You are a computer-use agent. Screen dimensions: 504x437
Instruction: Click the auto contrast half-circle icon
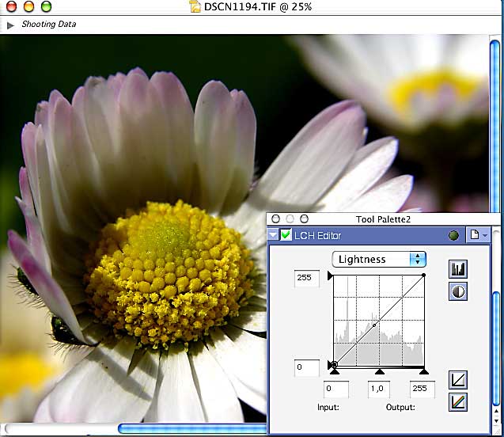point(457,291)
